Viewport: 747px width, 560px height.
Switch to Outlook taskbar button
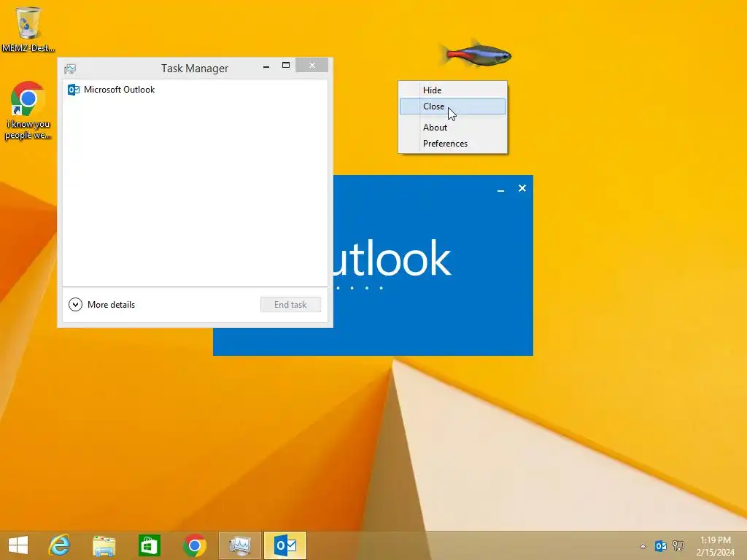click(285, 545)
